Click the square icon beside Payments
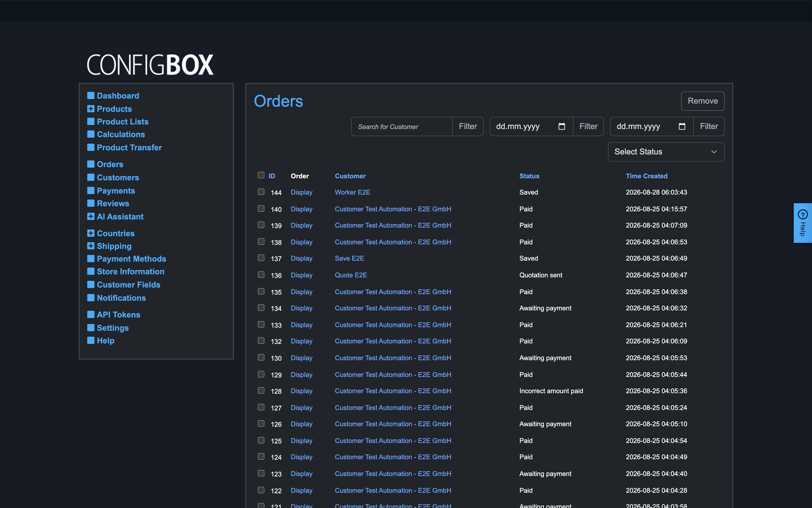This screenshot has height=508, width=812. [x=91, y=190]
